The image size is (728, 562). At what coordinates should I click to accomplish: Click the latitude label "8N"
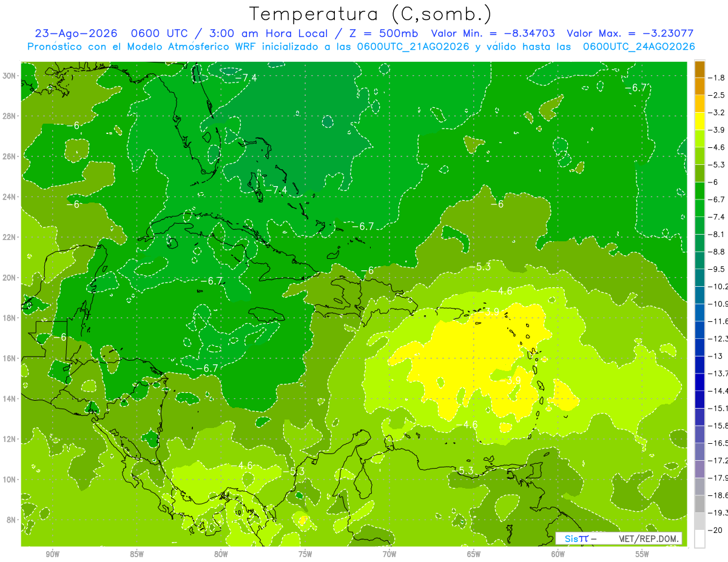[x=11, y=520]
